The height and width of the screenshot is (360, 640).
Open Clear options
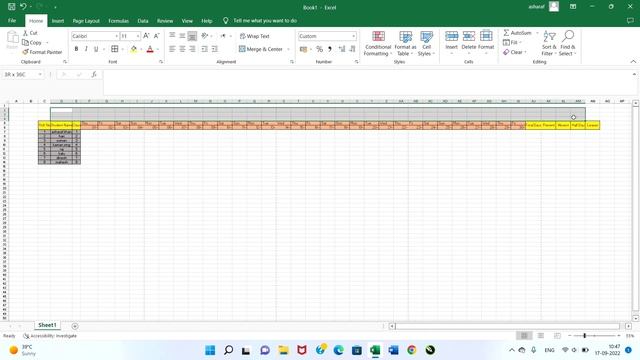pos(515,52)
